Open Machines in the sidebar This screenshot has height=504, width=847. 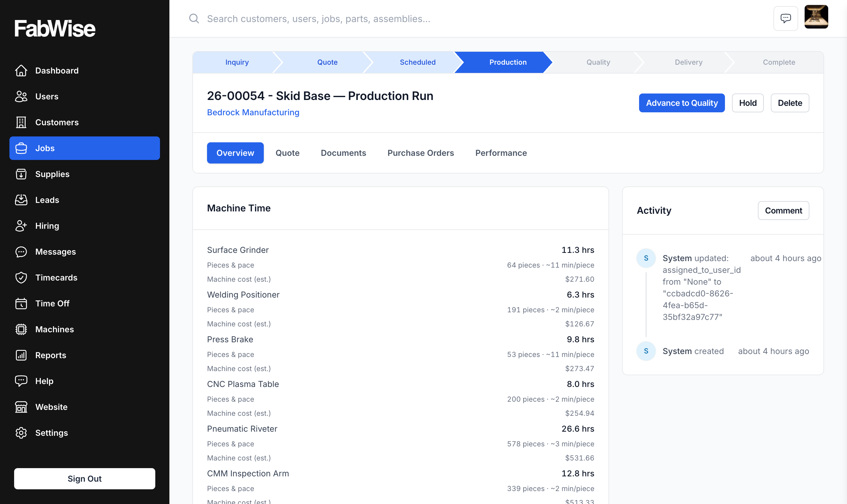pos(85,329)
